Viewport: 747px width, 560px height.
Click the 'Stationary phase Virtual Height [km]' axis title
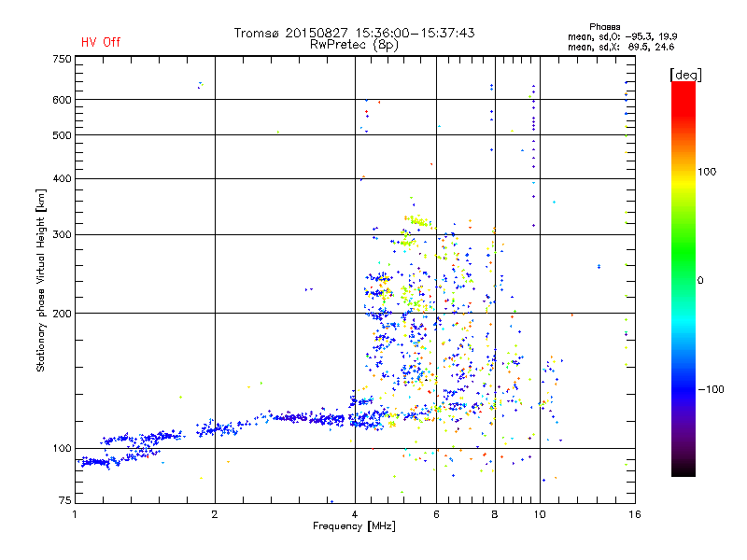point(41,280)
